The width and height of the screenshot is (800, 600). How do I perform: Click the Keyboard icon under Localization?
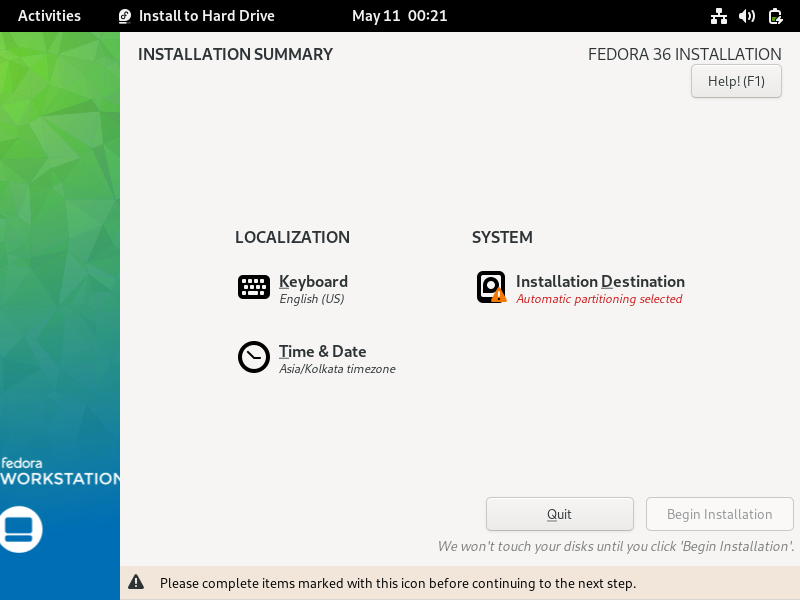[253, 288]
